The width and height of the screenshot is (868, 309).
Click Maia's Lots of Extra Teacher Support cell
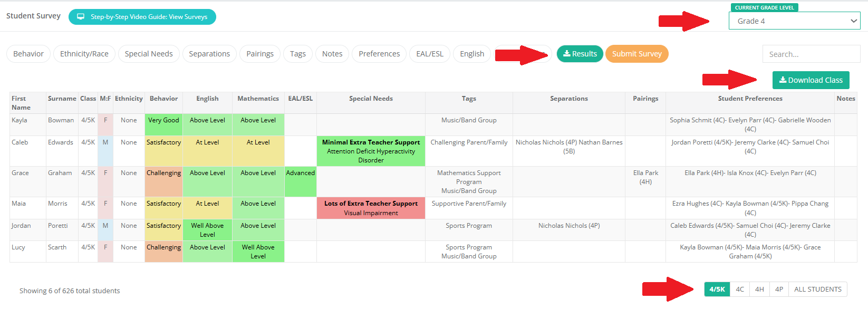[371, 208]
